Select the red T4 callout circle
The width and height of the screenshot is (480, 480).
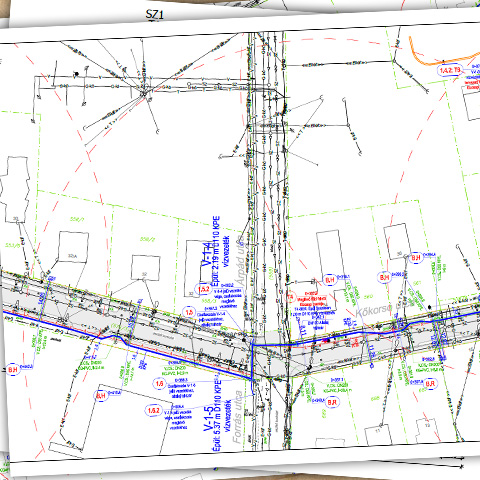pyautogui.click(x=291, y=296)
